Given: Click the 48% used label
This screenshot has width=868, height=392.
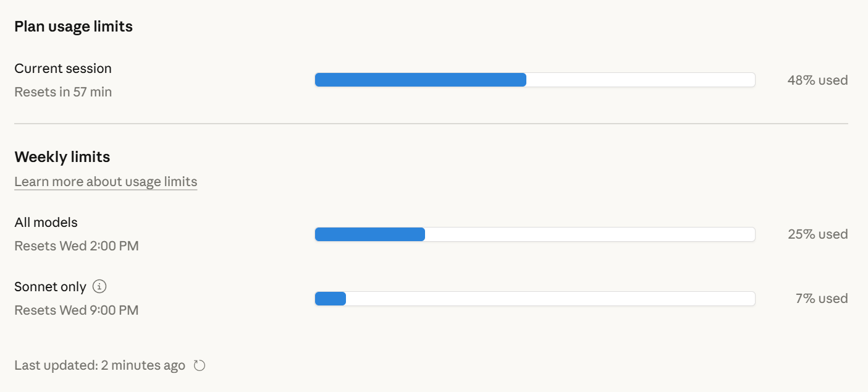Looking at the screenshot, I should coord(817,80).
